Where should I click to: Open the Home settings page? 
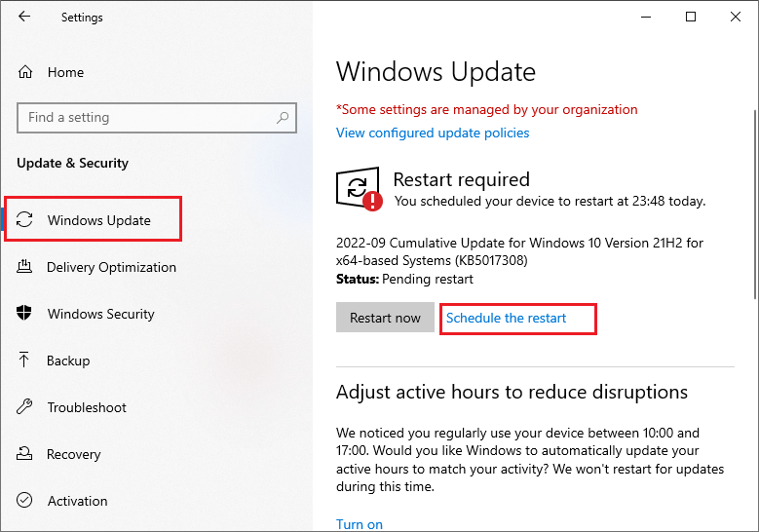tap(65, 72)
